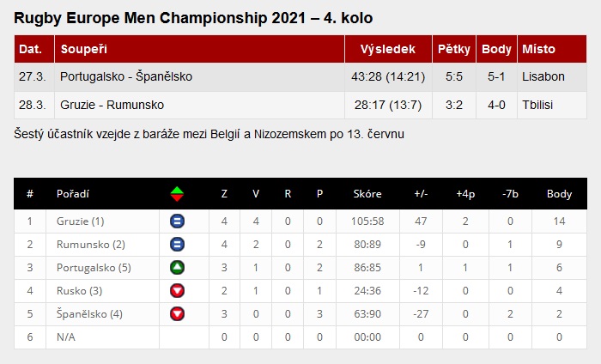Screen dimensions: 601x364
Task: Select the Gruzie - Rumunsko match row
Action: [112, 105]
